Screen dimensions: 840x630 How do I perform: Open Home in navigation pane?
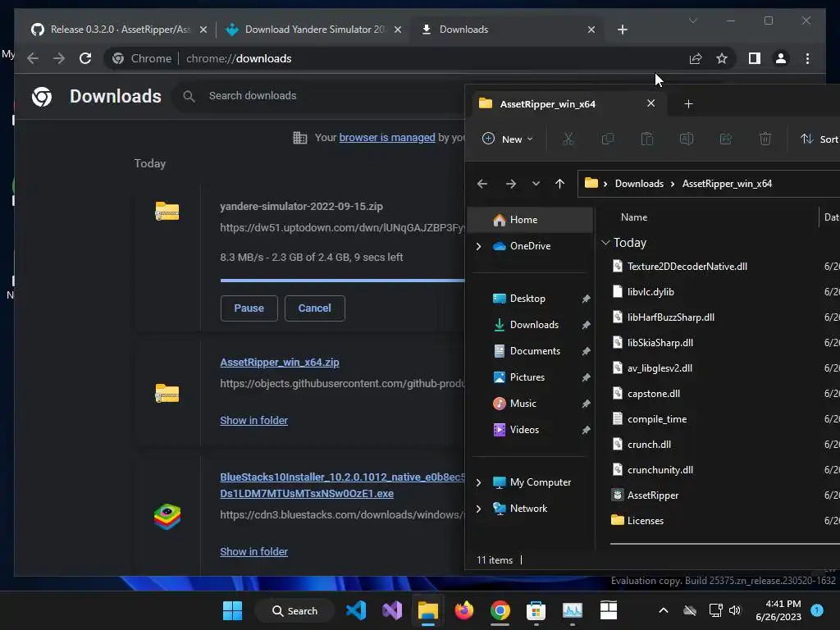[531, 220]
